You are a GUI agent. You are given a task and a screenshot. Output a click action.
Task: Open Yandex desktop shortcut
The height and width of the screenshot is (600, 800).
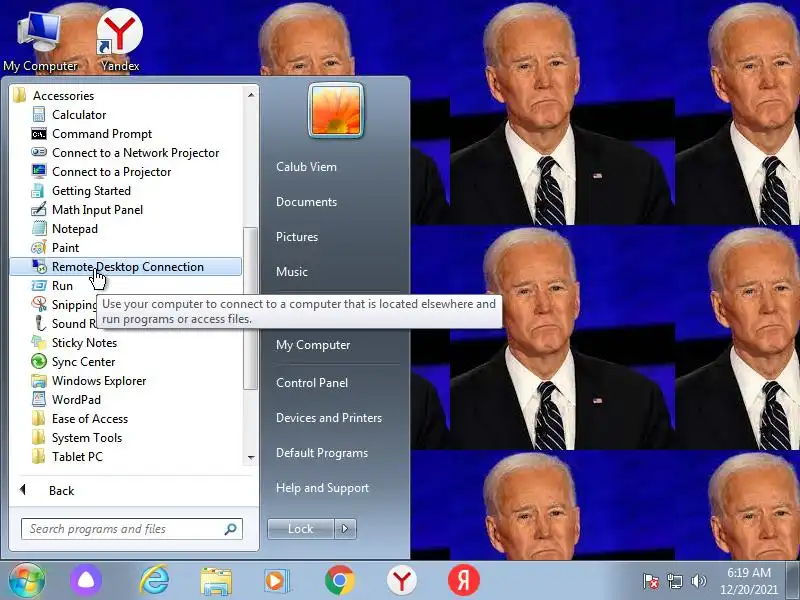click(x=119, y=41)
